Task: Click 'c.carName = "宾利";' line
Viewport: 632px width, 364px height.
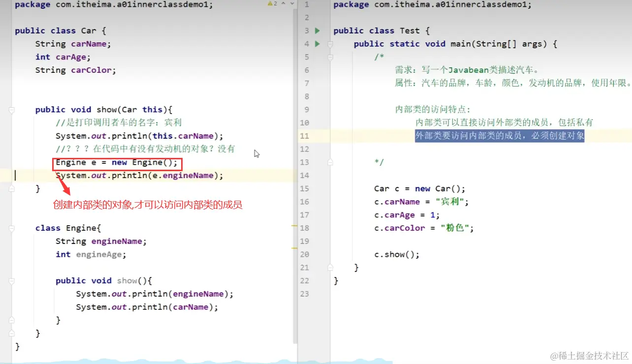Action: 422,202
